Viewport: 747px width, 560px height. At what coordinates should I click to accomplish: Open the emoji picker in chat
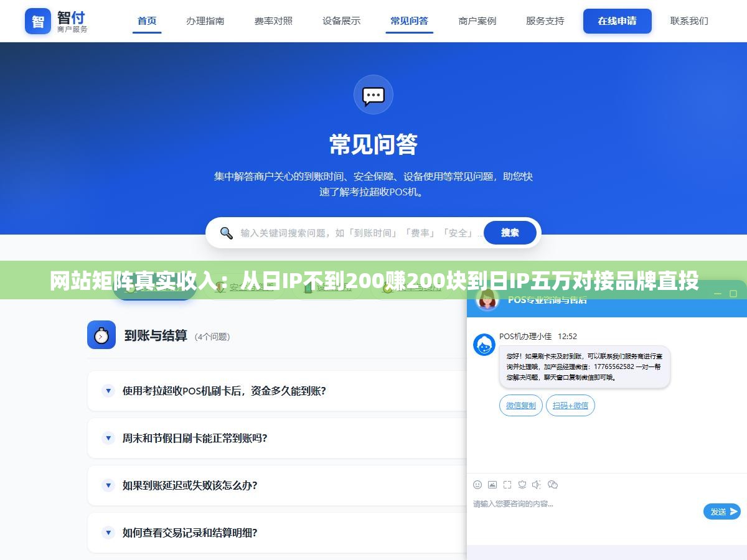pyautogui.click(x=477, y=485)
